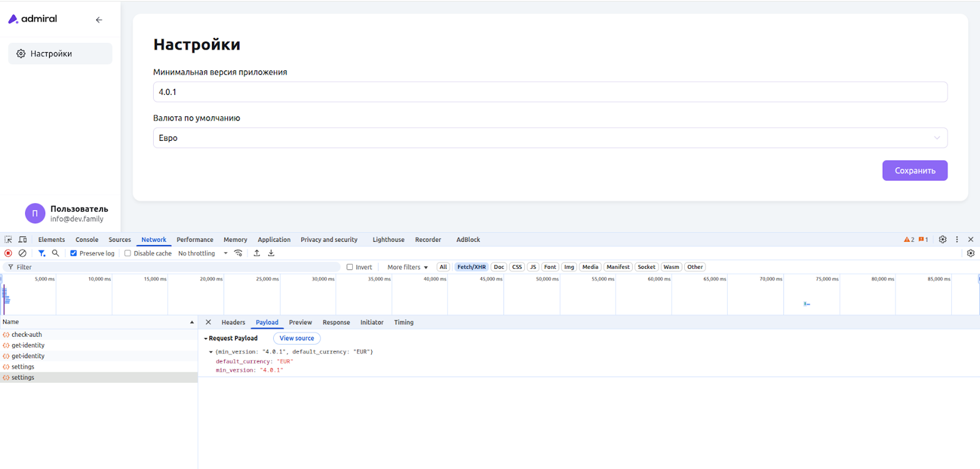Open the network search magnifier icon
Image resolution: width=980 pixels, height=469 pixels.
[x=56, y=253]
